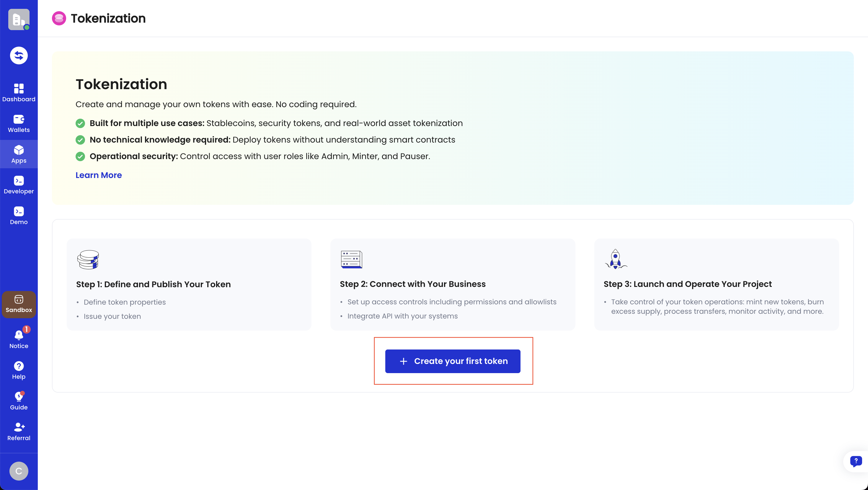Open the Guide icon in the sidebar

point(19,397)
